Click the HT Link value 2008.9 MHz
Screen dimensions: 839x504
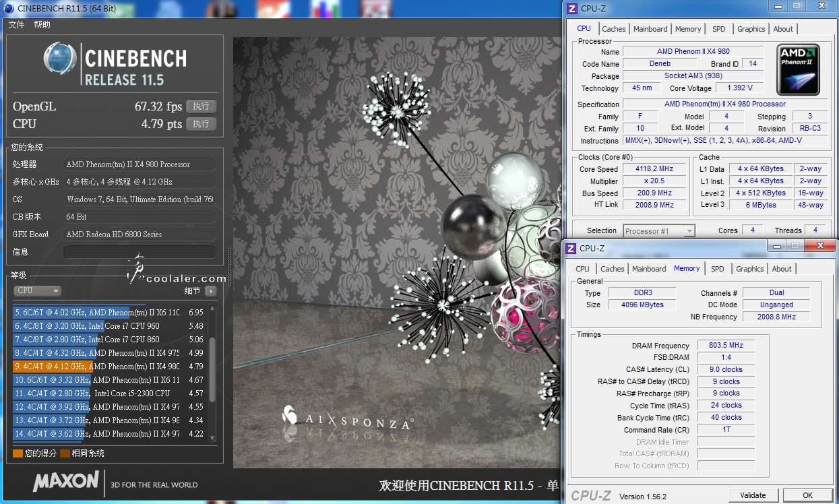pyautogui.click(x=654, y=205)
